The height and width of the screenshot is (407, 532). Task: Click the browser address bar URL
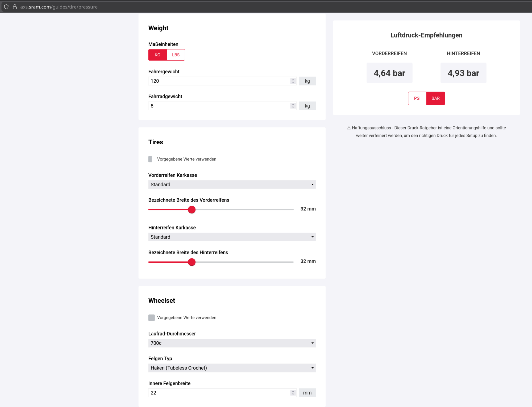pos(59,7)
